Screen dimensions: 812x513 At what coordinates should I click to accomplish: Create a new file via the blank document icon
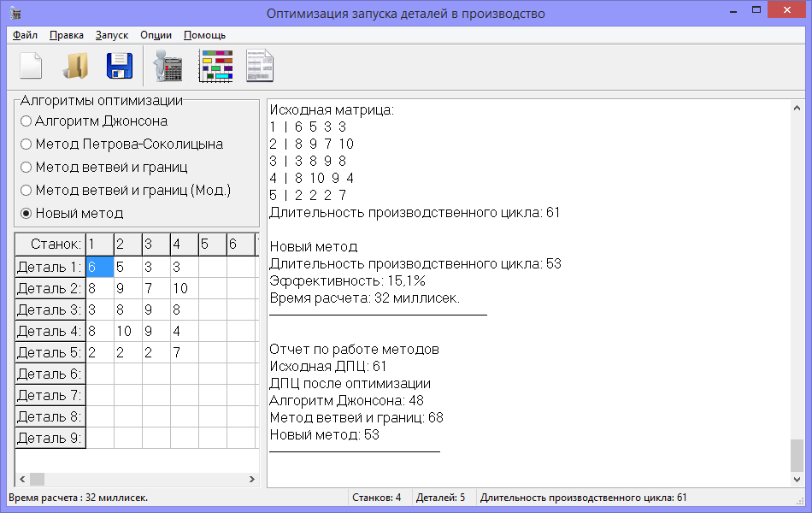(x=32, y=65)
